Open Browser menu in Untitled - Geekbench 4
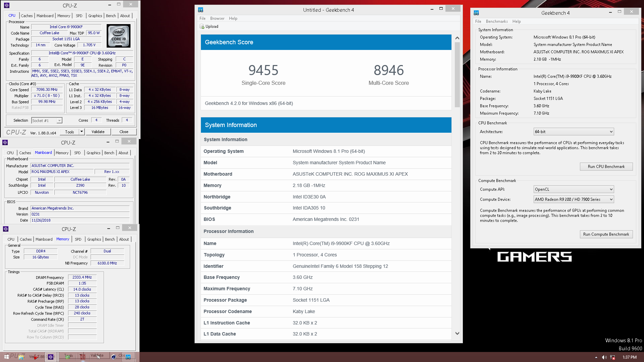The width and height of the screenshot is (644, 362). (x=217, y=18)
